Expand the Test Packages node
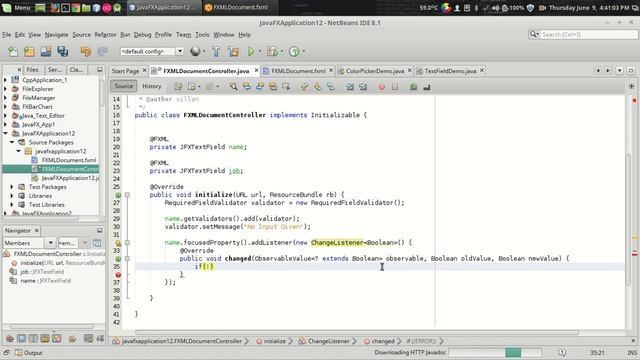The image size is (640, 360). point(12,187)
